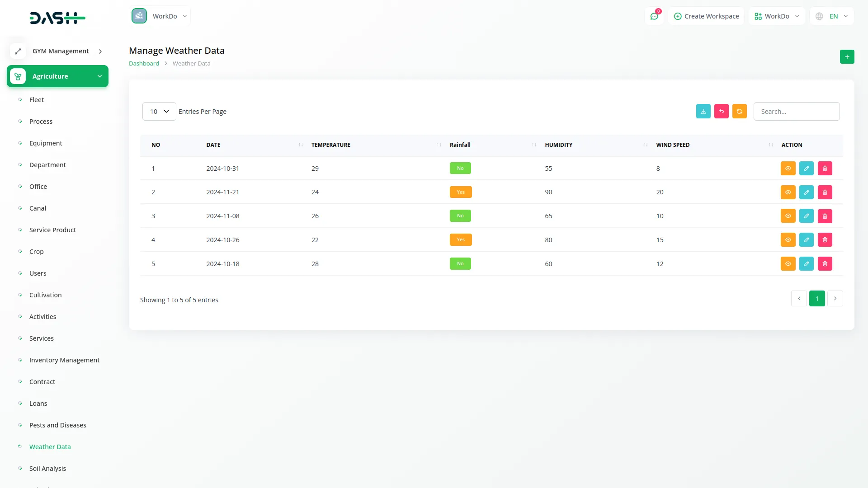View details of 2024-11-08 record

[x=788, y=216]
